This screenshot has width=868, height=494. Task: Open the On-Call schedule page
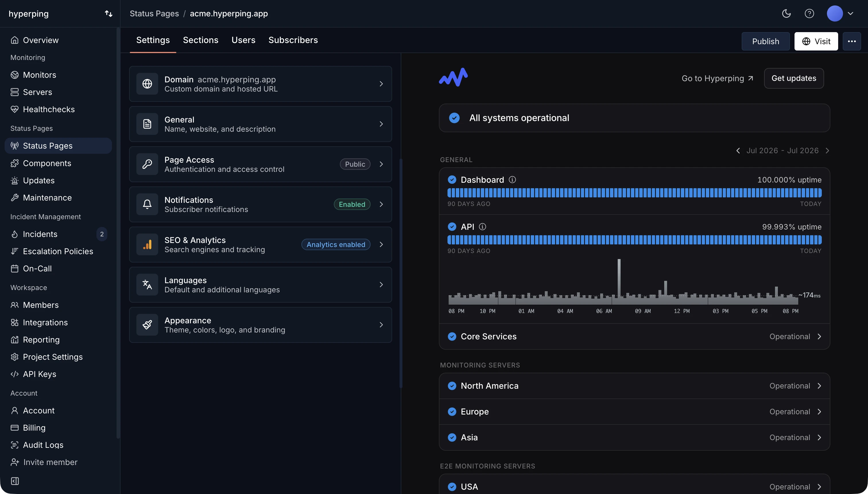58,269
